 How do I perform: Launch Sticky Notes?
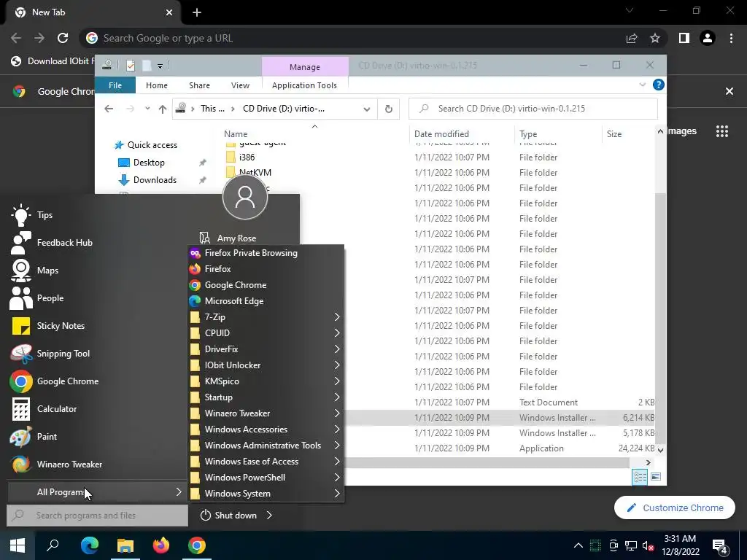(47, 326)
